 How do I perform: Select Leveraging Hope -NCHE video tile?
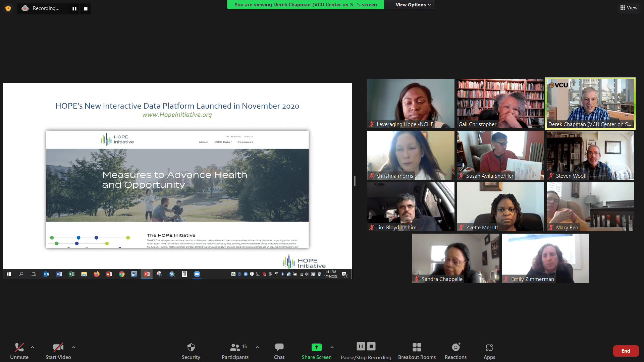click(x=411, y=104)
